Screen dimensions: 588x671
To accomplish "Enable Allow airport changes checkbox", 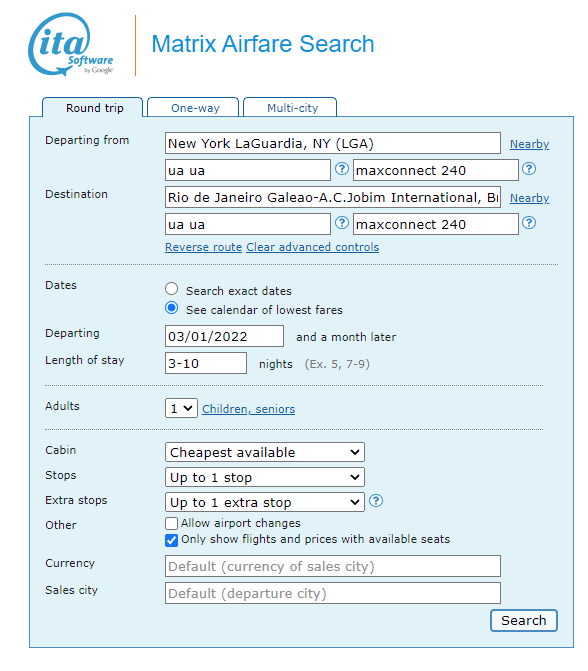I will [171, 523].
